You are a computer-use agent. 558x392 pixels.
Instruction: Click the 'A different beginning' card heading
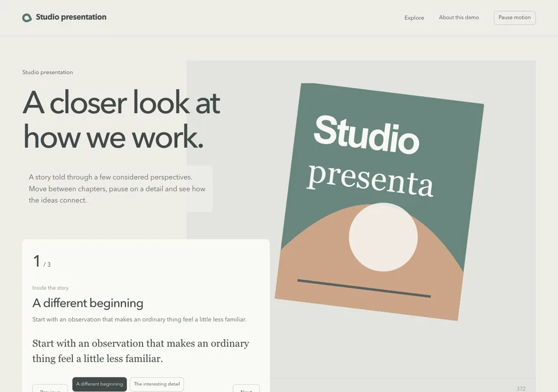pos(88,303)
